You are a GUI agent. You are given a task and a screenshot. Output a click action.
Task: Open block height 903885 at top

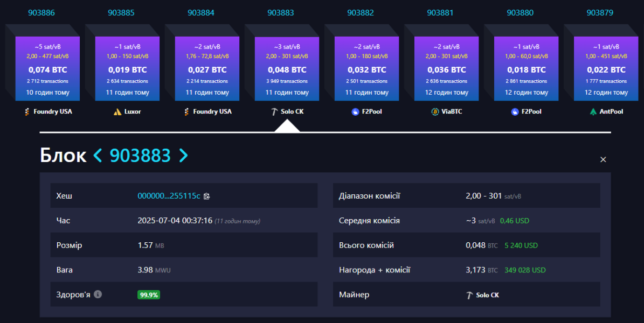121,12
